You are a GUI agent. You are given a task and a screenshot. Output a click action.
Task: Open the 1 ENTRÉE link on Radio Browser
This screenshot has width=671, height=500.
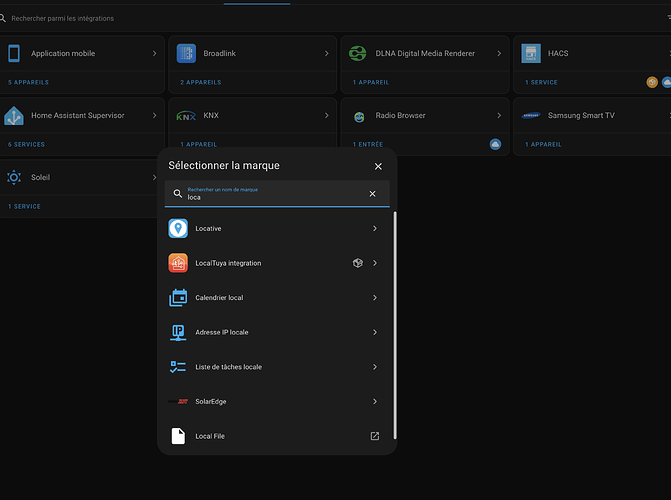point(368,144)
